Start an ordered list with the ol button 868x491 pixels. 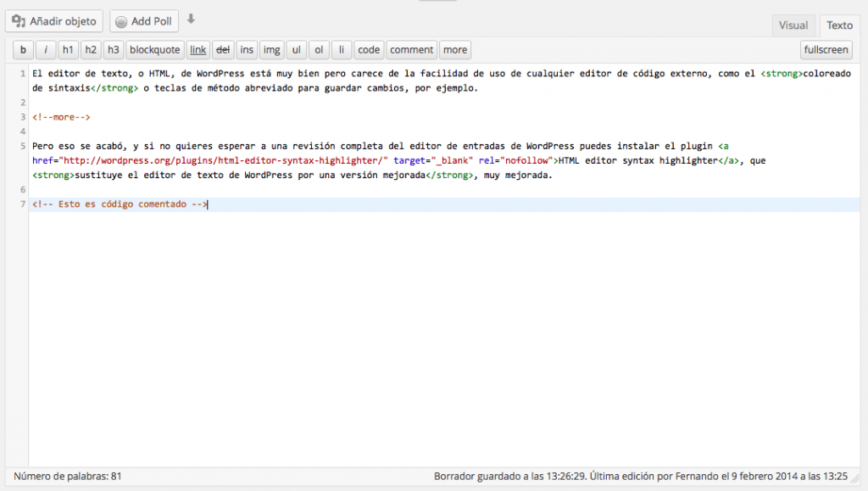tap(318, 49)
